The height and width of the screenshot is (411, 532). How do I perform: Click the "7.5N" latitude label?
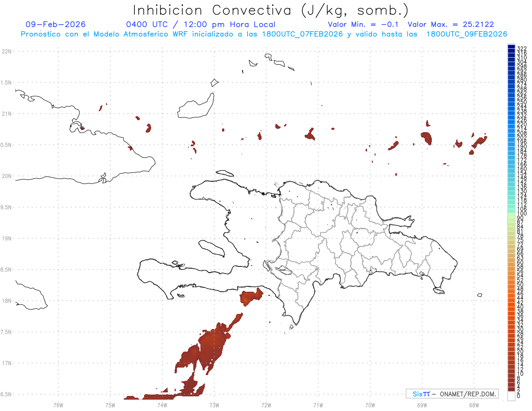point(6,332)
